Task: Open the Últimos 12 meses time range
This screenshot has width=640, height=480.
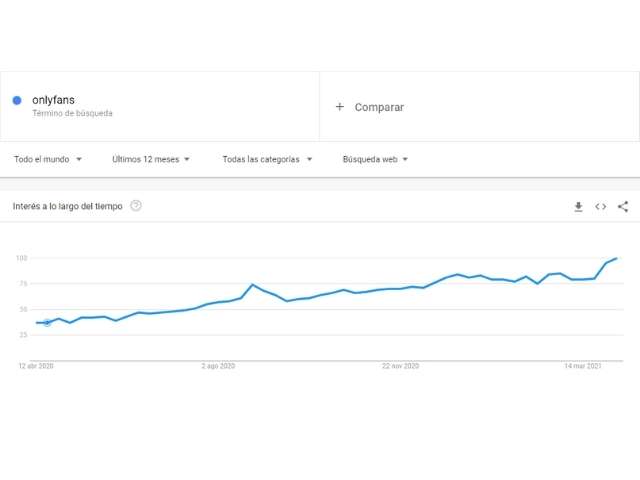Action: (153, 159)
